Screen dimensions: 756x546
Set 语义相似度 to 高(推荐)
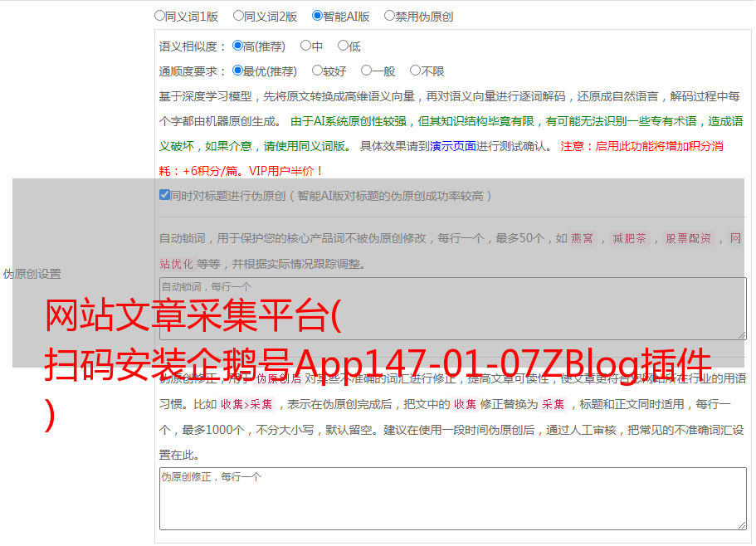coord(237,46)
